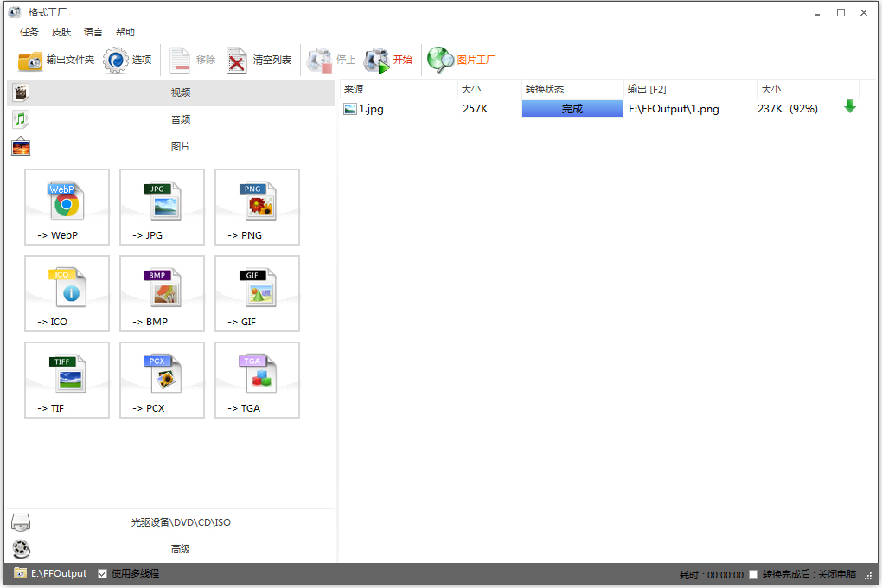This screenshot has width=882, height=588.
Task: Choose the BMP output format
Action: coord(162,294)
